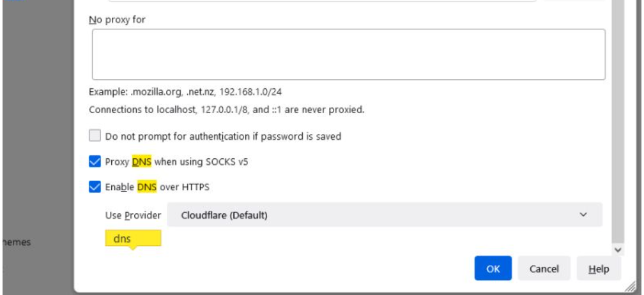Viewport: 644px width, 295px height.
Task: Toggle 'Do not prompt for authentication' checkbox
Action: (95, 136)
